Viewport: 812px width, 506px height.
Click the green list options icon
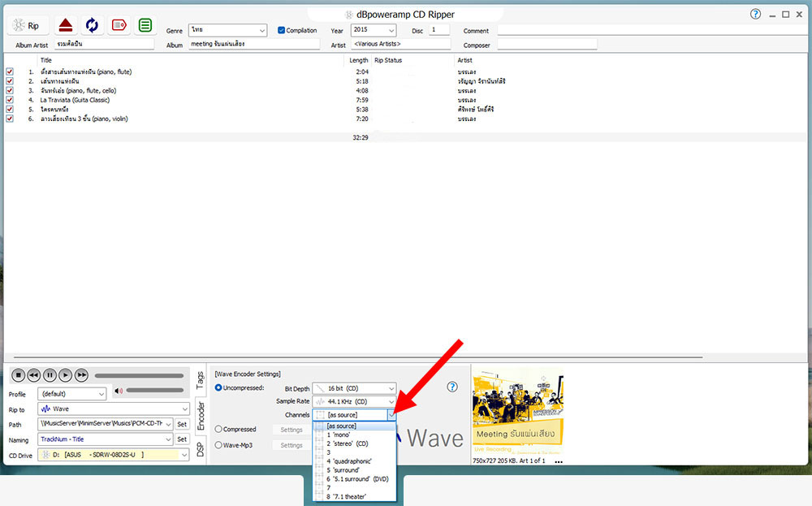(x=145, y=25)
